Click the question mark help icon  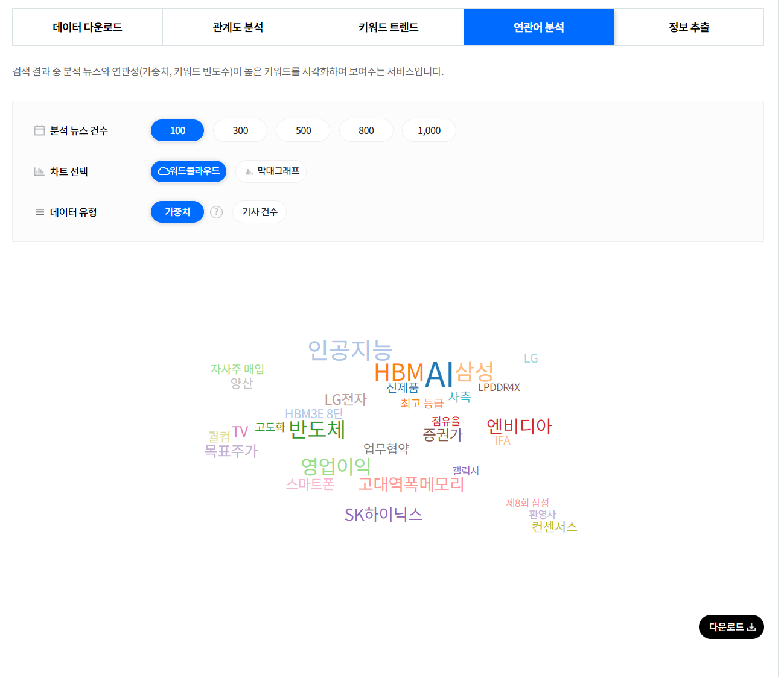216,212
